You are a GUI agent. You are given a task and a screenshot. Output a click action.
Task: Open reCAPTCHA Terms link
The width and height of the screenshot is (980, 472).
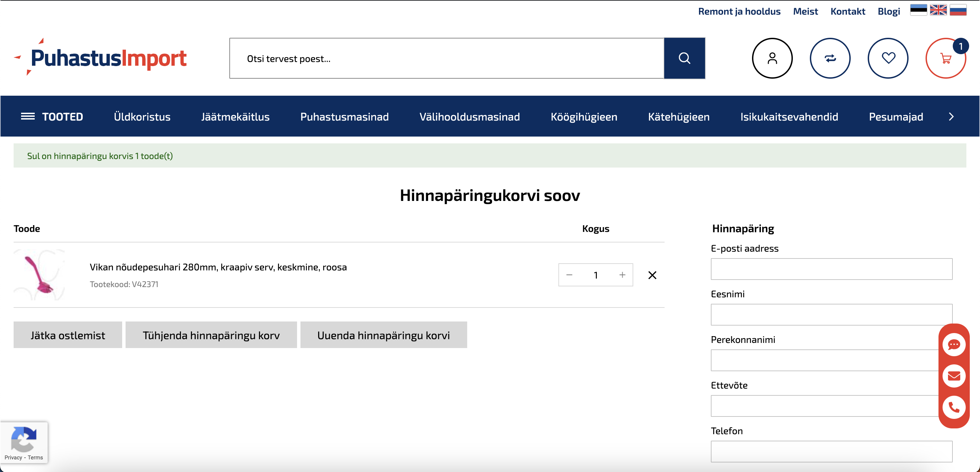(35, 458)
